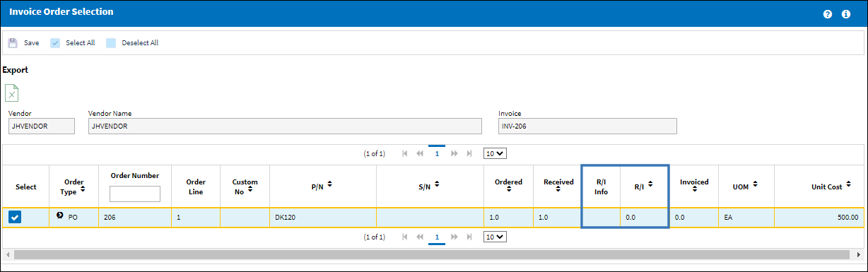
Task: Open the bottom rows-per-page dropdown
Action: point(495,237)
